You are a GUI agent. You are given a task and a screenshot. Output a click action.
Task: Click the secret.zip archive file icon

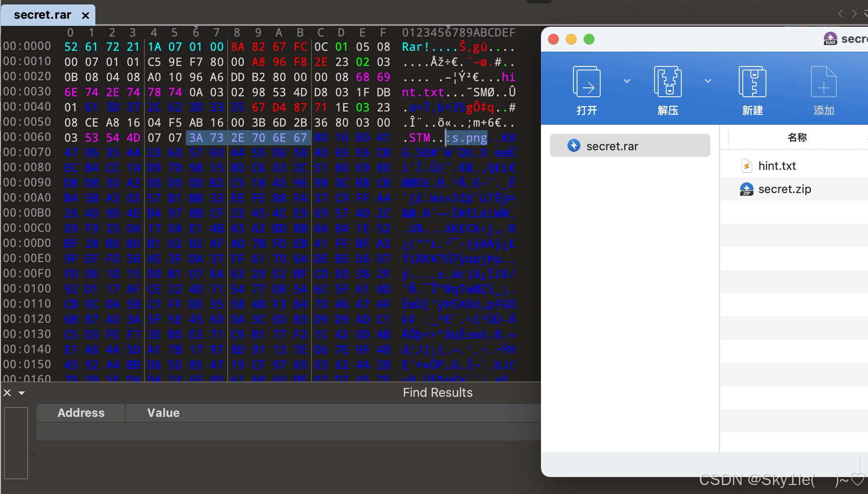tap(746, 189)
